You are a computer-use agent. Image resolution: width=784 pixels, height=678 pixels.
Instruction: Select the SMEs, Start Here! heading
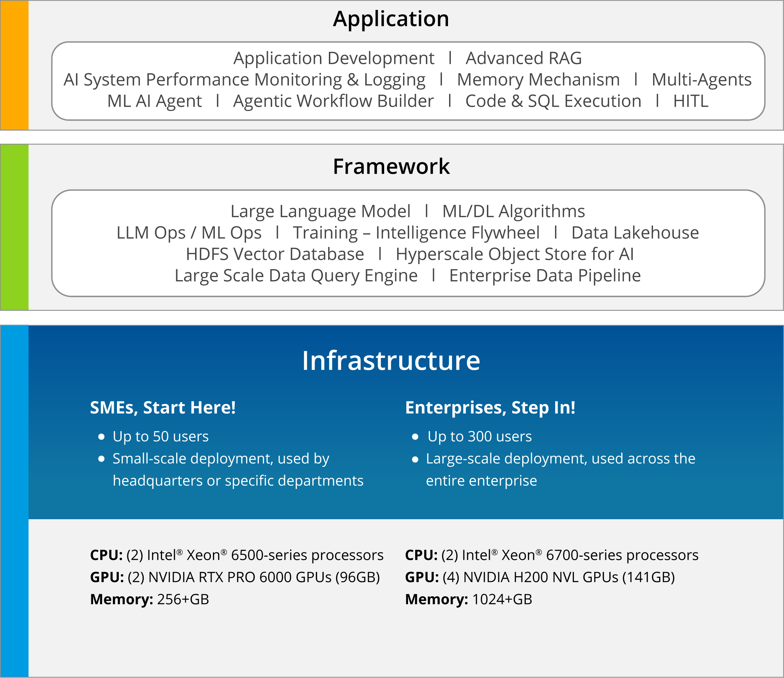(x=163, y=408)
